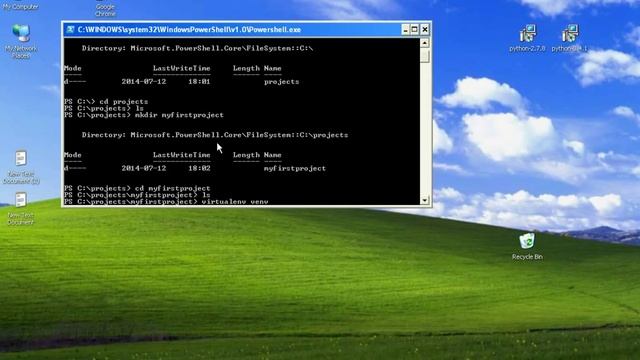Click the PowerShell scrollbar down arrow
This screenshot has height=360, width=640.
click(424, 200)
